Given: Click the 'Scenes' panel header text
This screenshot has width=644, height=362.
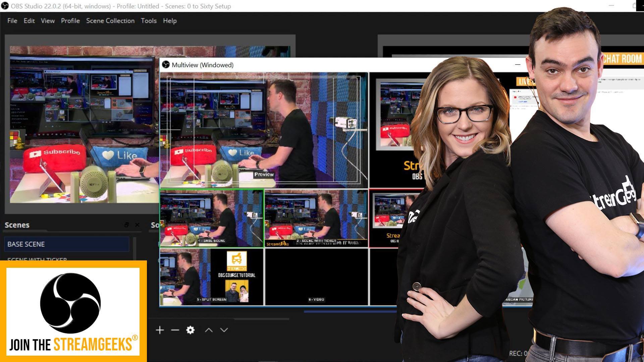Looking at the screenshot, I should pos(17,225).
